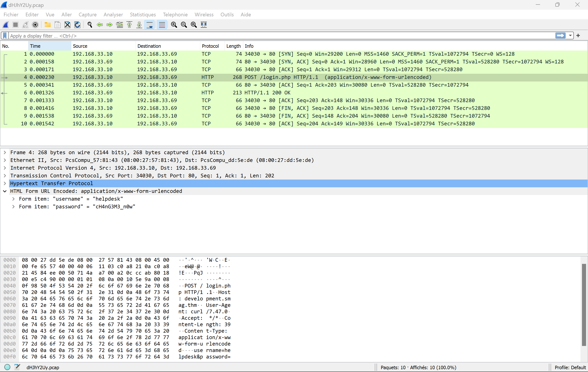Screen dimensions: 588x372
Task: Click the zoom in magnifier icon
Action: (x=174, y=25)
